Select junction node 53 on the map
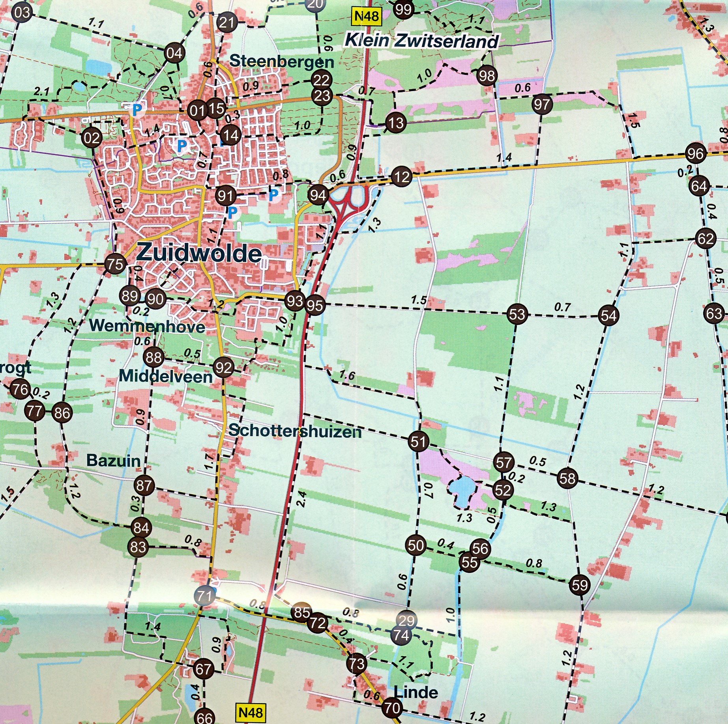728x724 pixels. click(517, 314)
